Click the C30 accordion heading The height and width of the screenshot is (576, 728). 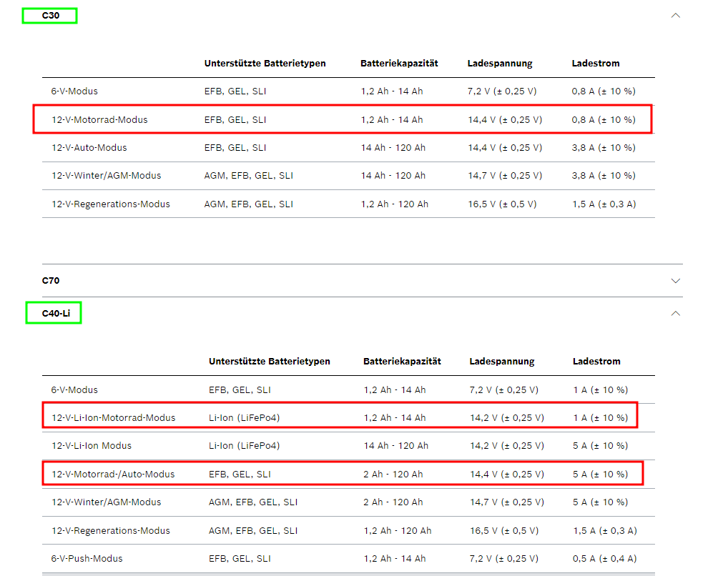click(51, 15)
